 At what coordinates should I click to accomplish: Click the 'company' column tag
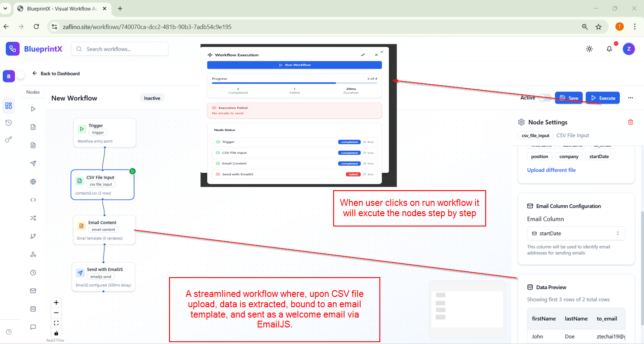click(x=569, y=157)
